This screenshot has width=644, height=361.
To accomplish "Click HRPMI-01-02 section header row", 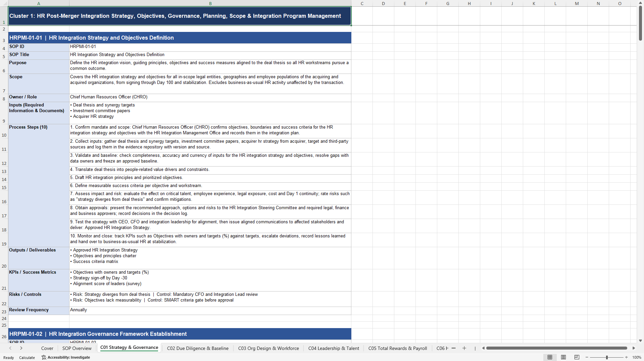I will (x=180, y=334).
